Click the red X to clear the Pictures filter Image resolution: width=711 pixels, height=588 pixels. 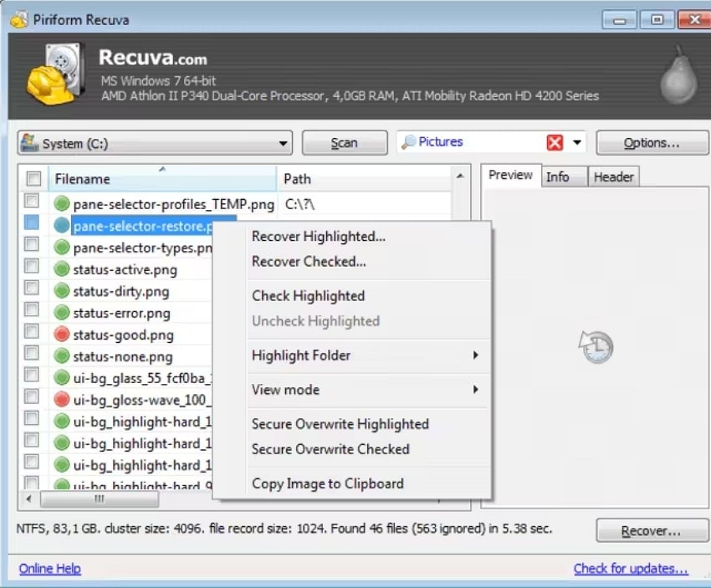(555, 142)
